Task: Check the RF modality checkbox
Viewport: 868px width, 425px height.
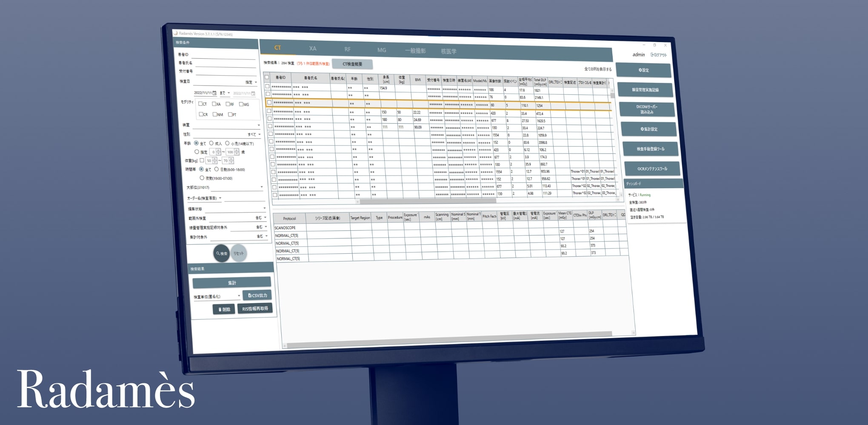Action: tap(228, 104)
